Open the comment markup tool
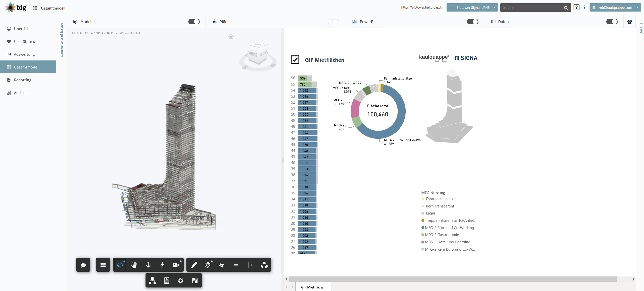 tap(83, 265)
